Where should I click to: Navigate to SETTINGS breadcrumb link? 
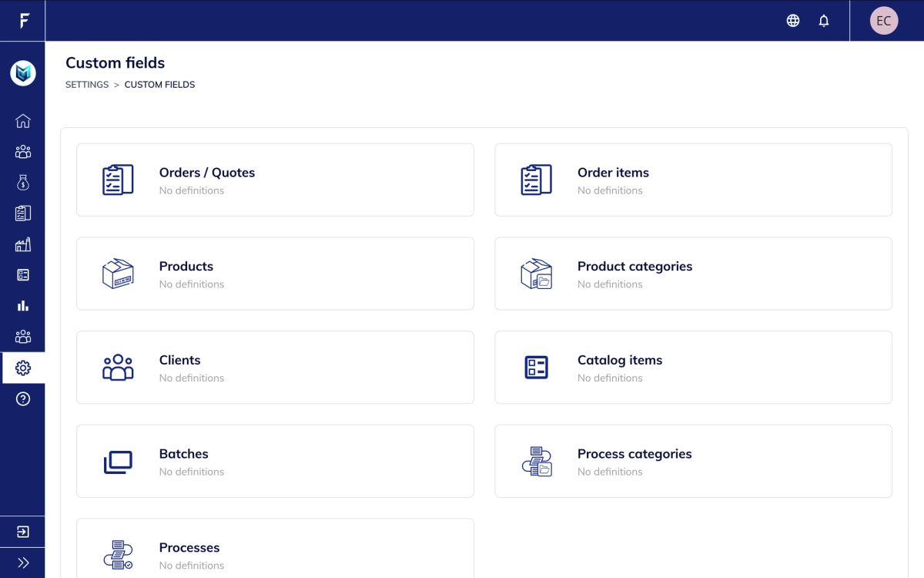click(x=87, y=85)
